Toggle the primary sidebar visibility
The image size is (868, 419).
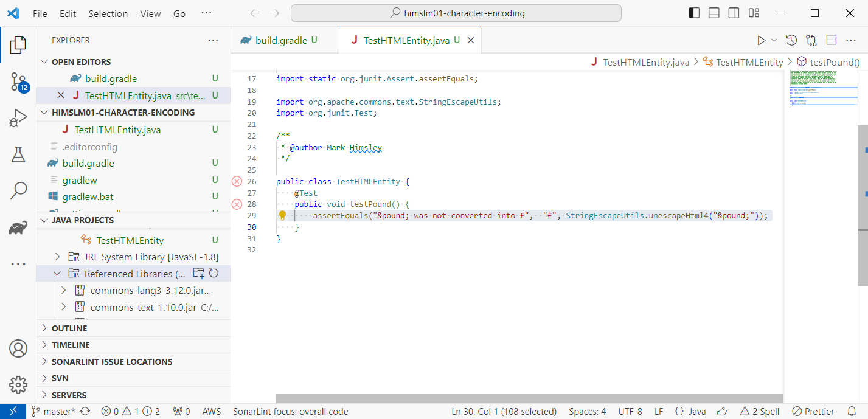[693, 13]
